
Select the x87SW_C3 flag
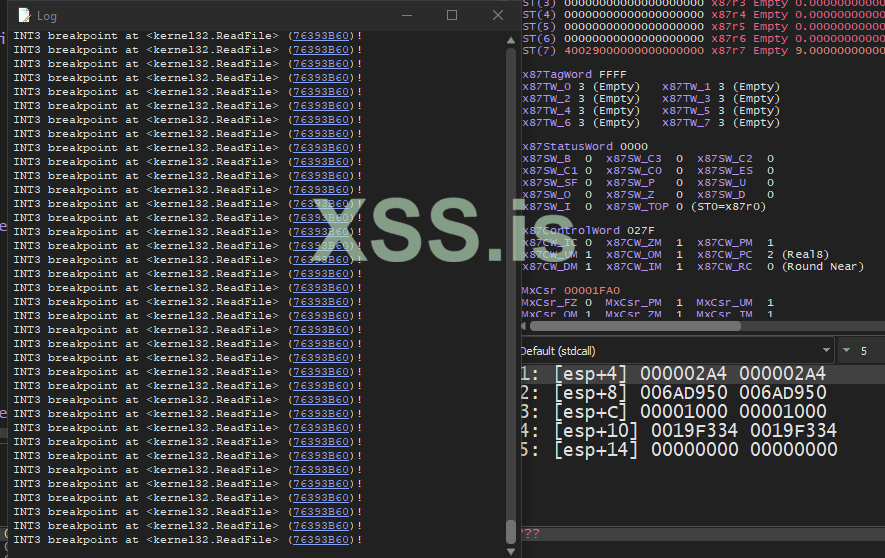coord(645,159)
